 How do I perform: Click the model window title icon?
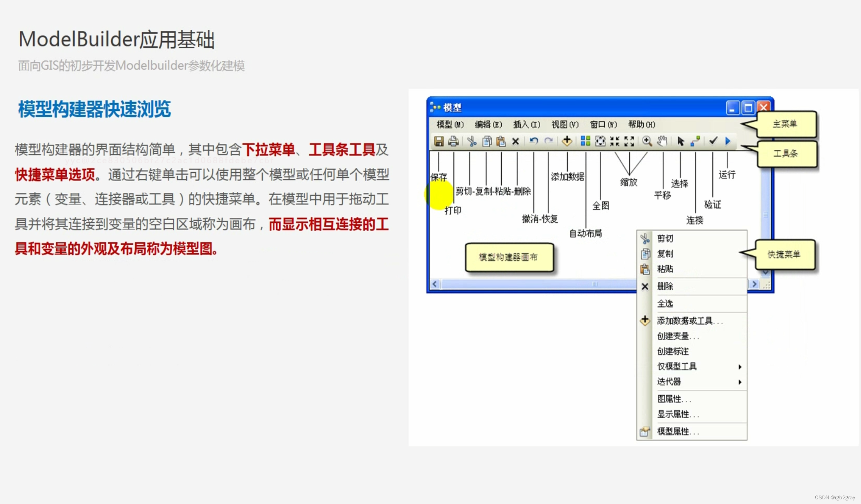435,107
